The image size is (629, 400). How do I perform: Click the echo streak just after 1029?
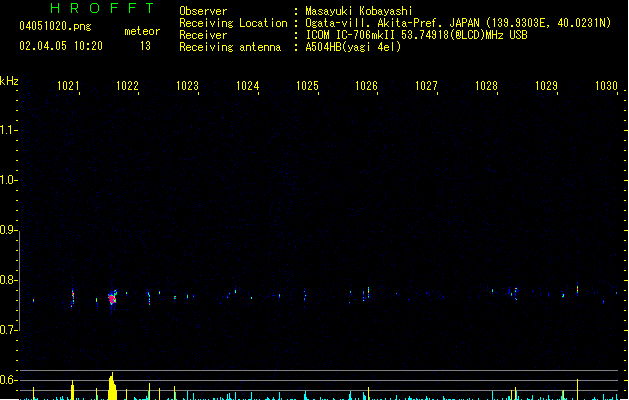click(577, 289)
